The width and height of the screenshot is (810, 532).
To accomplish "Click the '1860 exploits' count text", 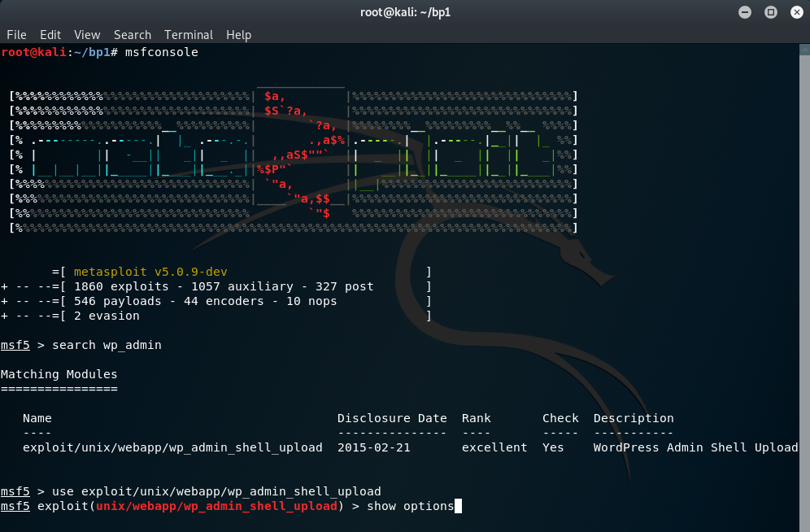I will [121, 286].
